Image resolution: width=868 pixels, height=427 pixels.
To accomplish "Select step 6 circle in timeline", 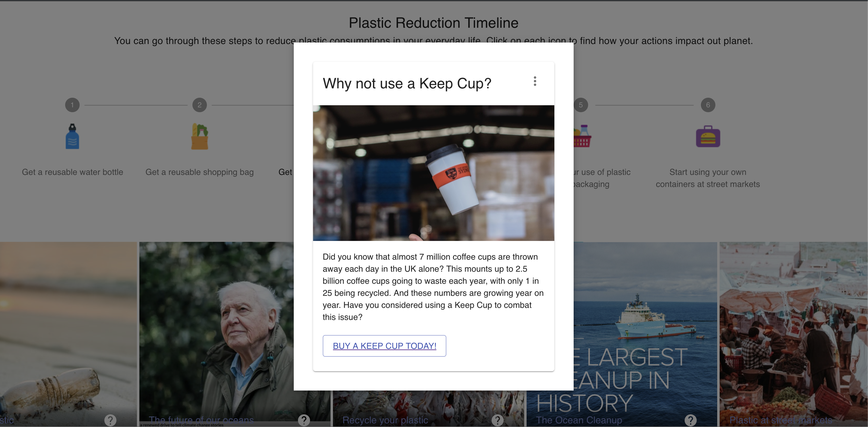I will [708, 105].
